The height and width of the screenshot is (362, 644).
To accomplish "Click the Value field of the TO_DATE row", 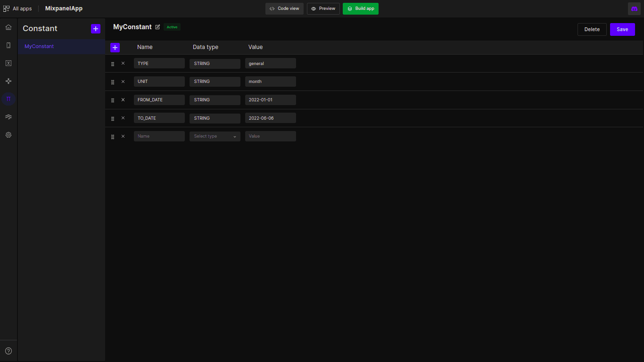I will pyautogui.click(x=270, y=118).
